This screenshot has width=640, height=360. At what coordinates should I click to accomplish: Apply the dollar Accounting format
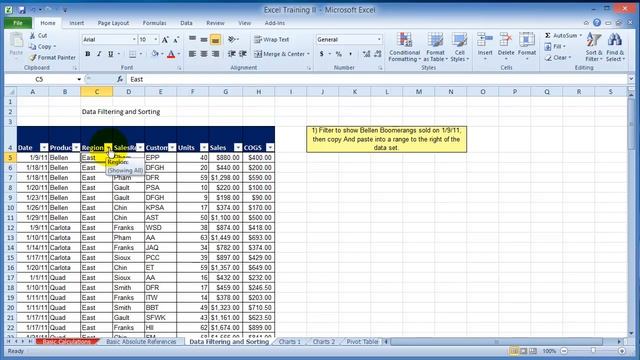pyautogui.click(x=322, y=54)
